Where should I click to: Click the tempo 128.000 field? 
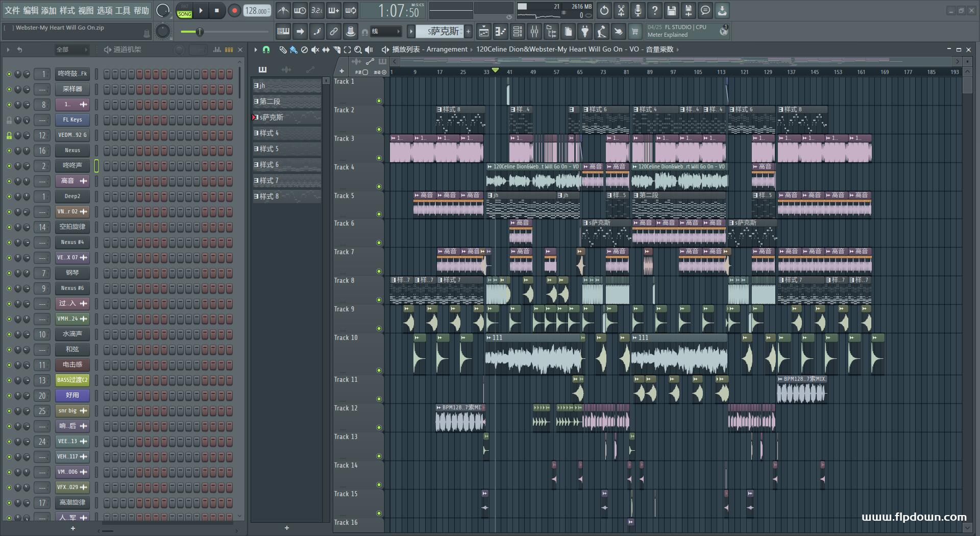pos(257,11)
